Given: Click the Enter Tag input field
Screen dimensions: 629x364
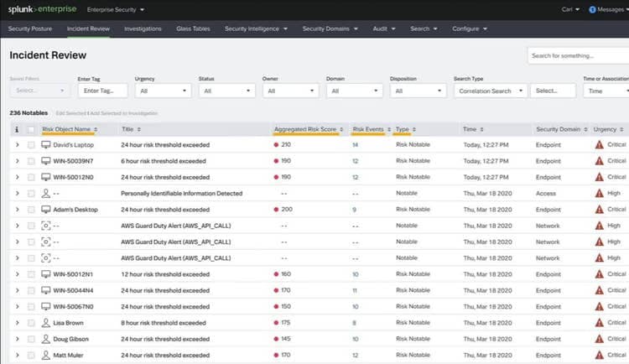Looking at the screenshot, I should click(101, 91).
